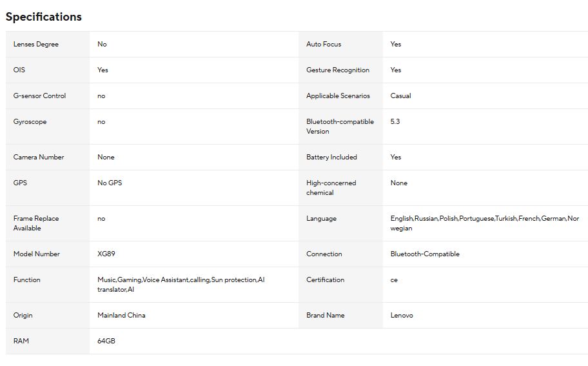588x366 pixels.
Task: Click the Bluetooth-compatible Version label
Action: click(x=340, y=127)
